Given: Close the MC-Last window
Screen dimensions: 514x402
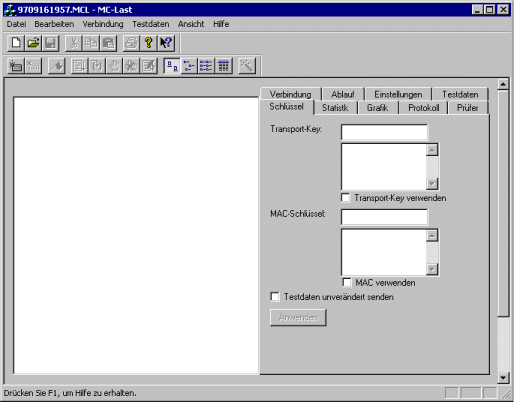Looking at the screenshot, I should (503, 10).
